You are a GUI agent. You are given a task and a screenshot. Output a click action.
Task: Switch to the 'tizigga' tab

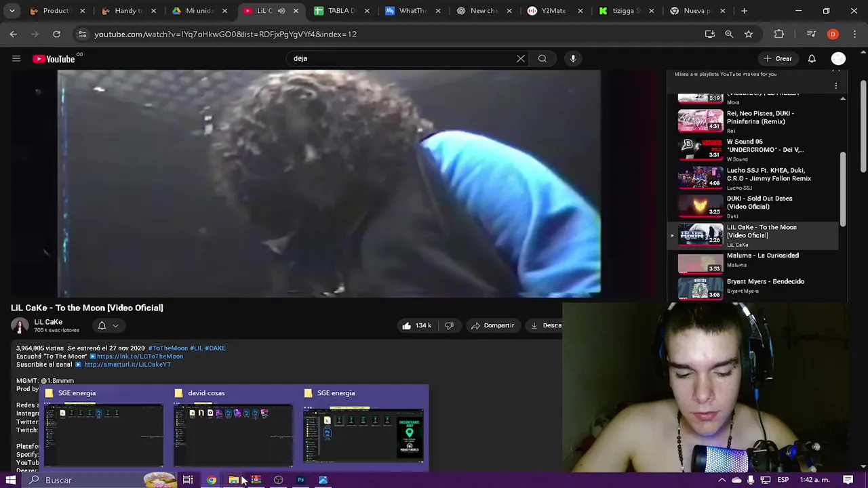(x=627, y=11)
